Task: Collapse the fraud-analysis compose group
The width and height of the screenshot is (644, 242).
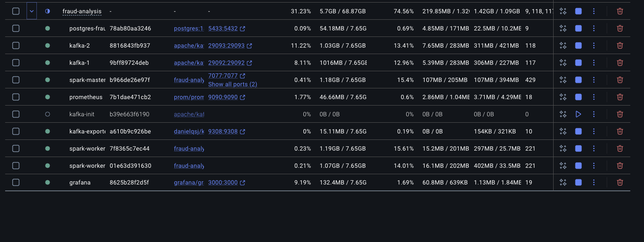Action: tap(32, 11)
